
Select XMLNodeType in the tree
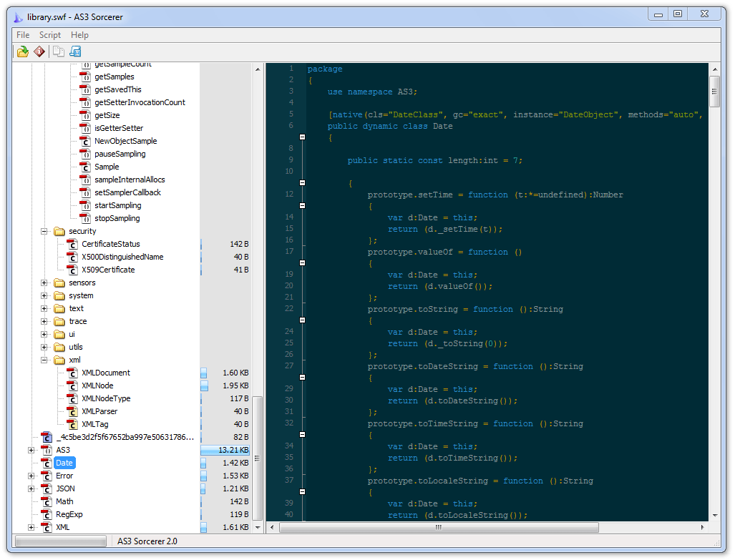106,399
